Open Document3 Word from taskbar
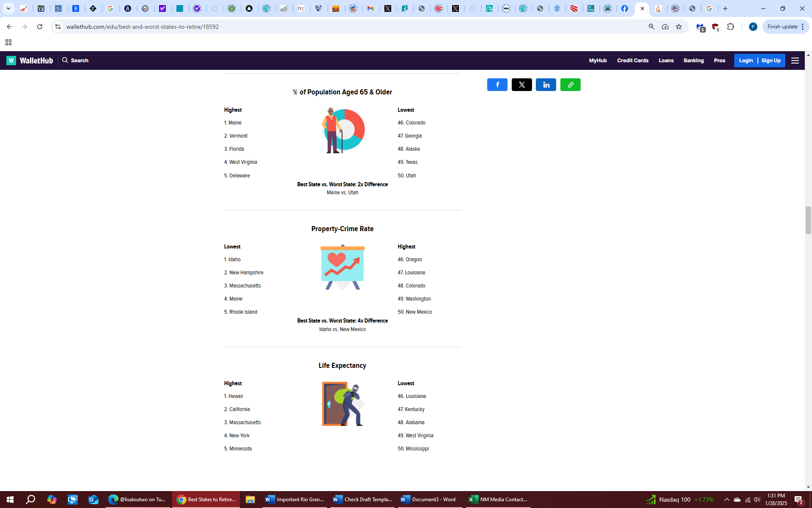This screenshot has width=812, height=508. point(428,500)
